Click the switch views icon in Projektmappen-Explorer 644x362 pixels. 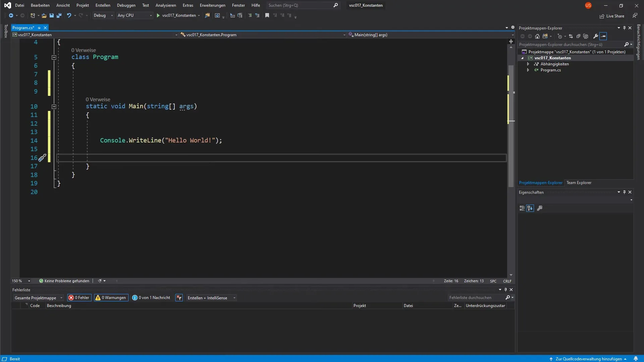click(x=545, y=36)
